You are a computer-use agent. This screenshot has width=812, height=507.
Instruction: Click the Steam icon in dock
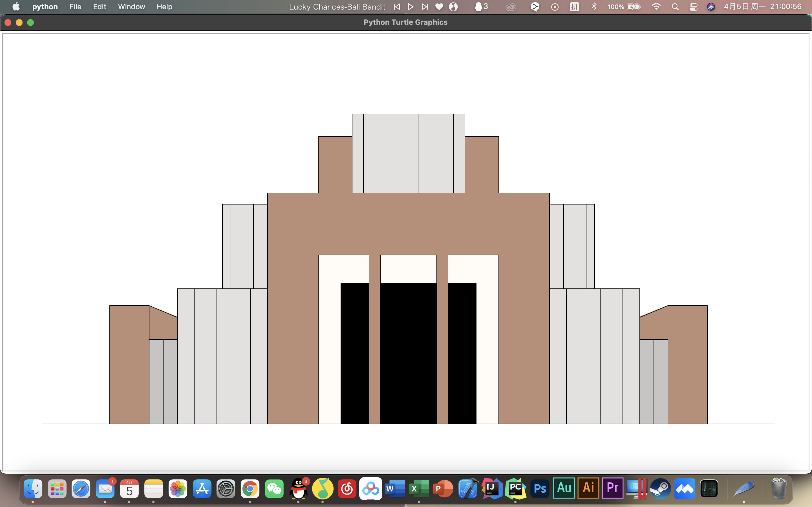click(x=660, y=490)
